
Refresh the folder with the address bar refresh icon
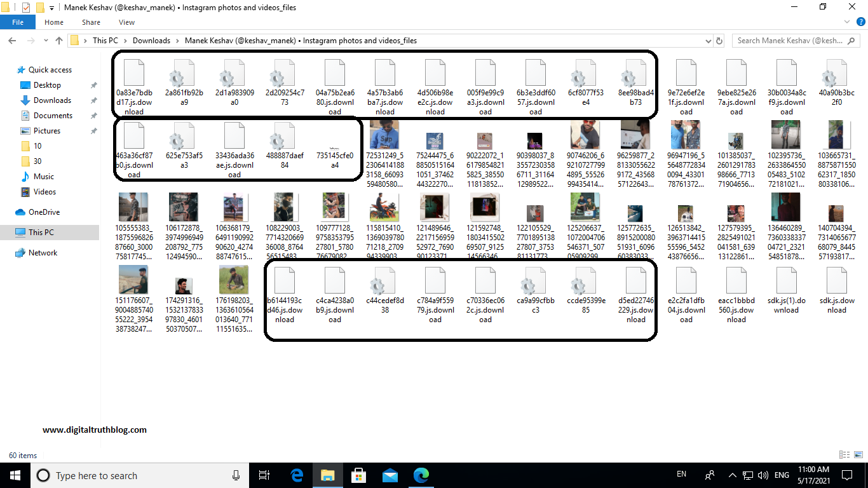pos(719,41)
